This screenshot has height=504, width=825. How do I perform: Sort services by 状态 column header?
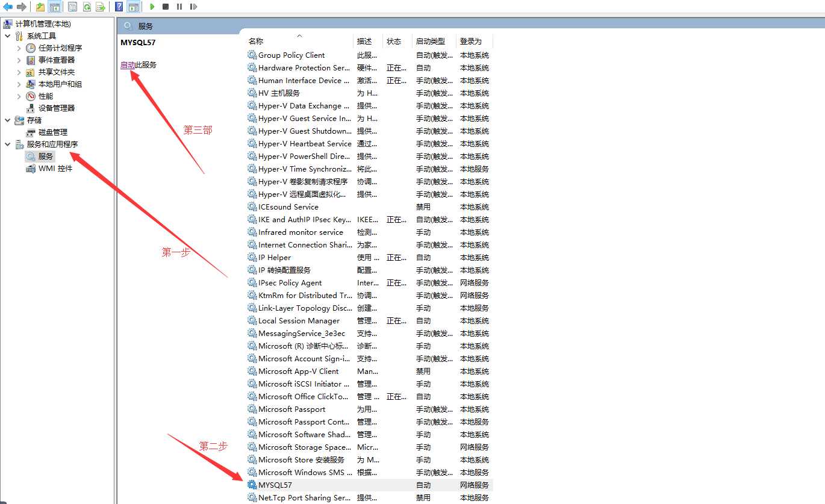pyautogui.click(x=397, y=41)
